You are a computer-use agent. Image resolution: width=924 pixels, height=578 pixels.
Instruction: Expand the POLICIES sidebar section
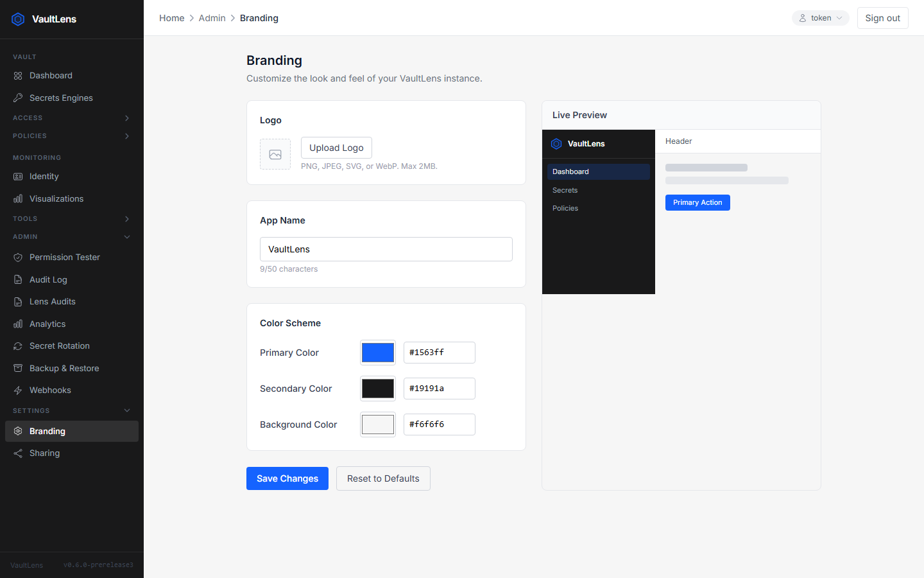tap(72, 136)
